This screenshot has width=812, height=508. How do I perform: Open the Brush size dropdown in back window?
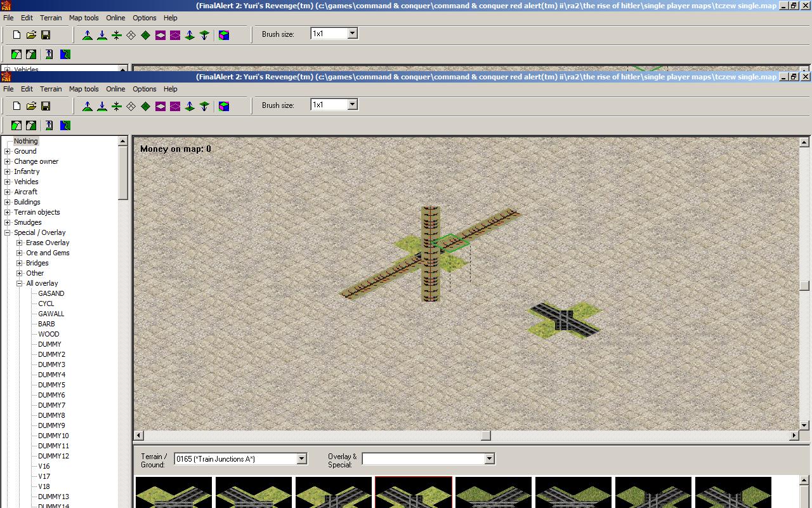[x=353, y=34]
